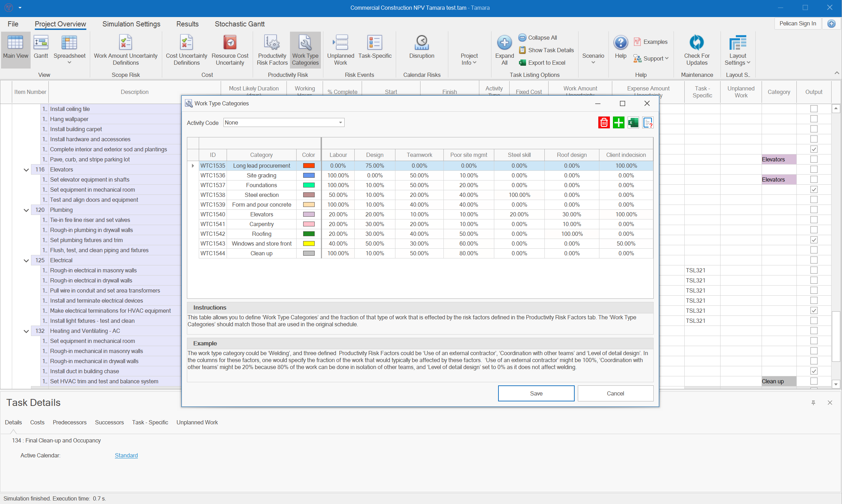Open the Costs tab in Task Details
Image resolution: width=842 pixels, height=504 pixels.
tap(37, 422)
